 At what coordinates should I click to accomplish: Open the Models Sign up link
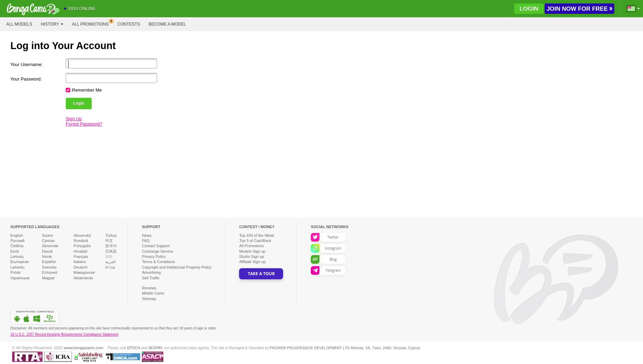point(252,251)
